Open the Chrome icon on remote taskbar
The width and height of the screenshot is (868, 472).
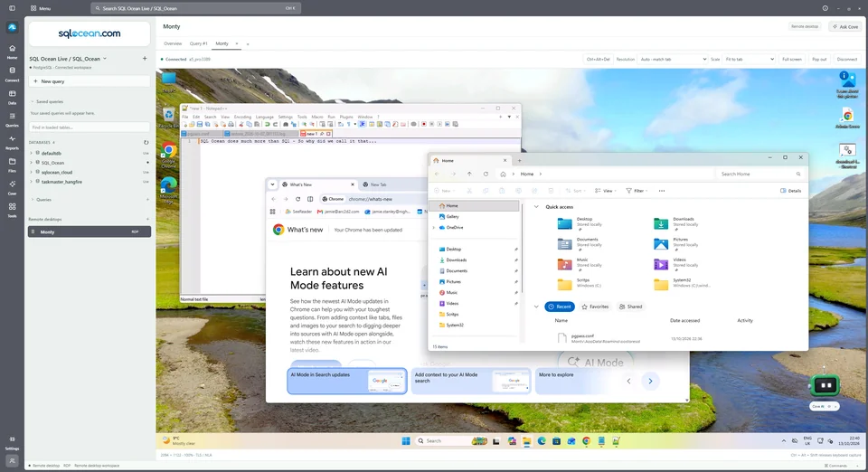pyautogui.click(x=586, y=441)
